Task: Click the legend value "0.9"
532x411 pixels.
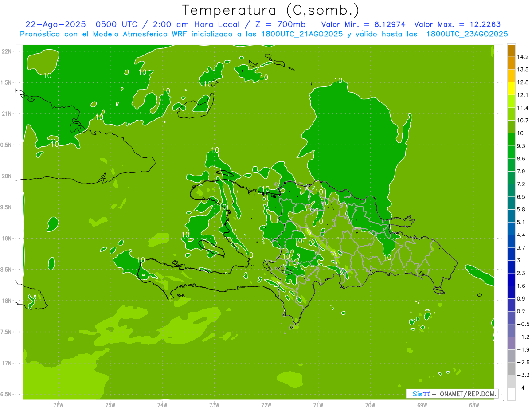Action: [x=521, y=299]
